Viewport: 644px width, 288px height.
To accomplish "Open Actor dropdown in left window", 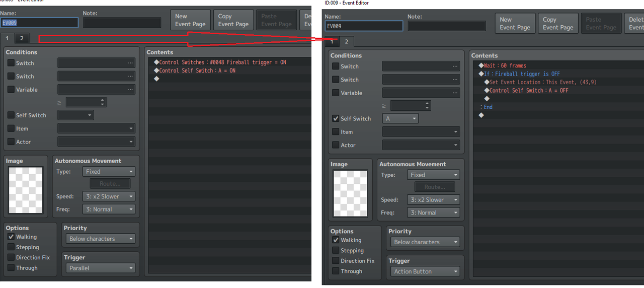I will click(x=96, y=142).
